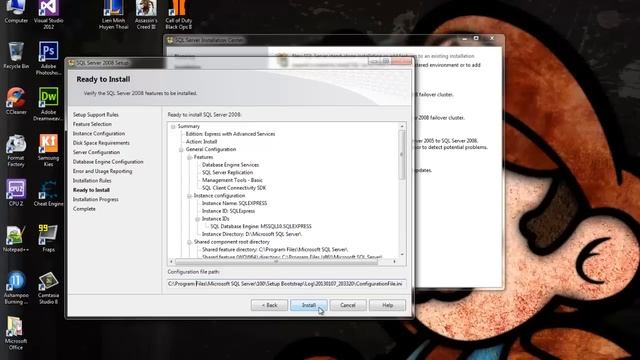Open Cheat Engine desktop icon
This screenshot has height=360, width=640.
pyautogui.click(x=48, y=193)
